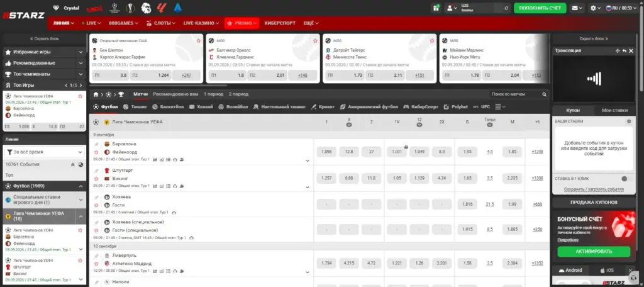This screenshot has width=644, height=287.
Task: Click the ПОПОЛНИТЬ СЧЕТ deposit button
Action: coord(540,8)
